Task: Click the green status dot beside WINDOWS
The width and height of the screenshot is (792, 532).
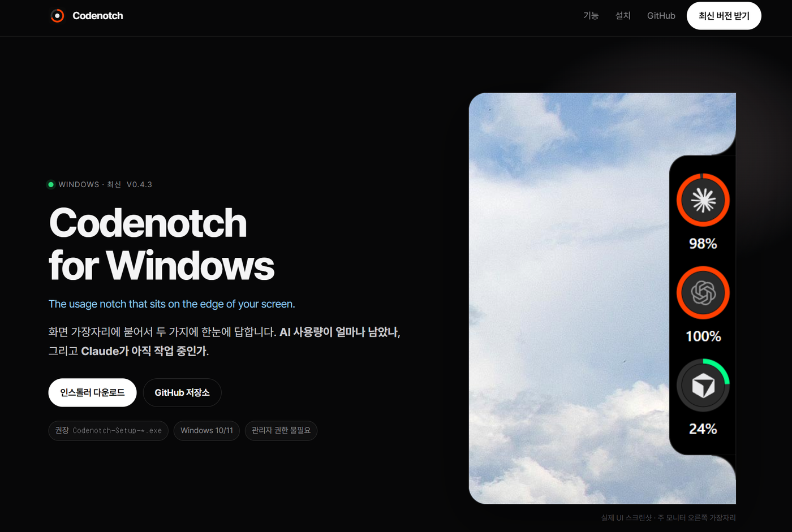Action: (x=51, y=184)
